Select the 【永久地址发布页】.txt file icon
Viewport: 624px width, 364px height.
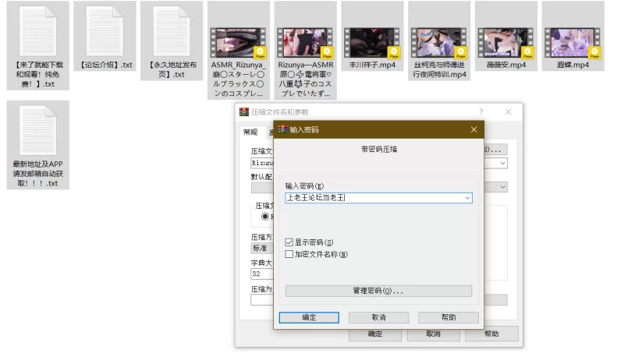coord(172,31)
